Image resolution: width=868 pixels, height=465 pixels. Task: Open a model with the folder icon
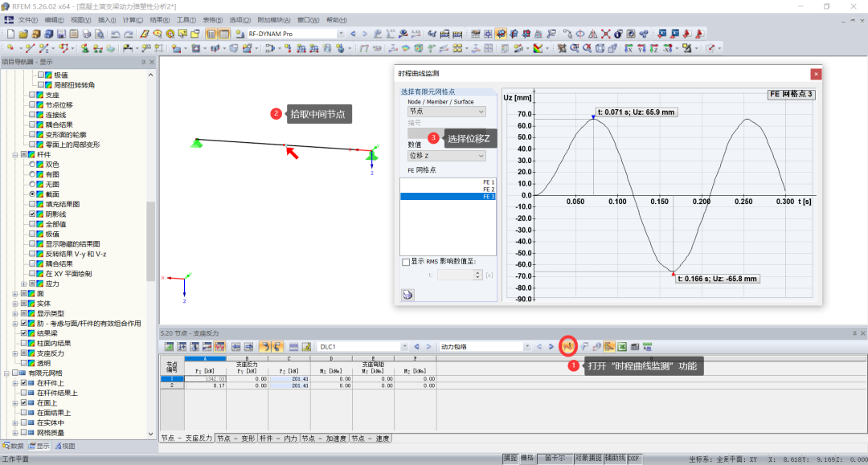click(23, 34)
